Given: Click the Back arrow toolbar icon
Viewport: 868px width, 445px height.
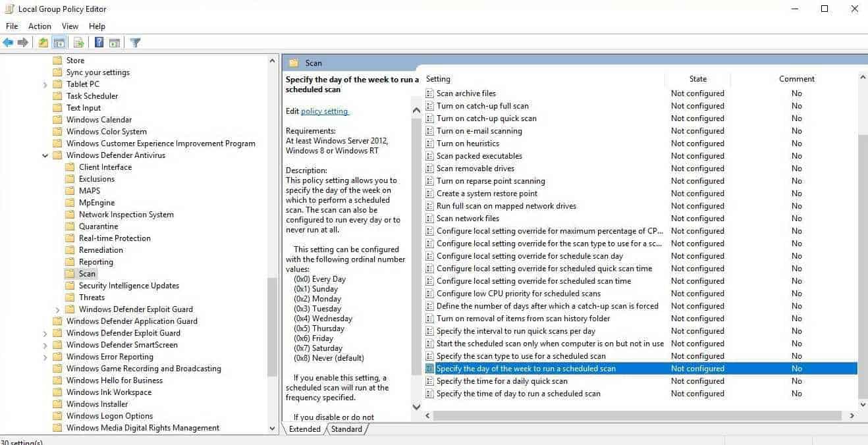Looking at the screenshot, I should tap(8, 43).
